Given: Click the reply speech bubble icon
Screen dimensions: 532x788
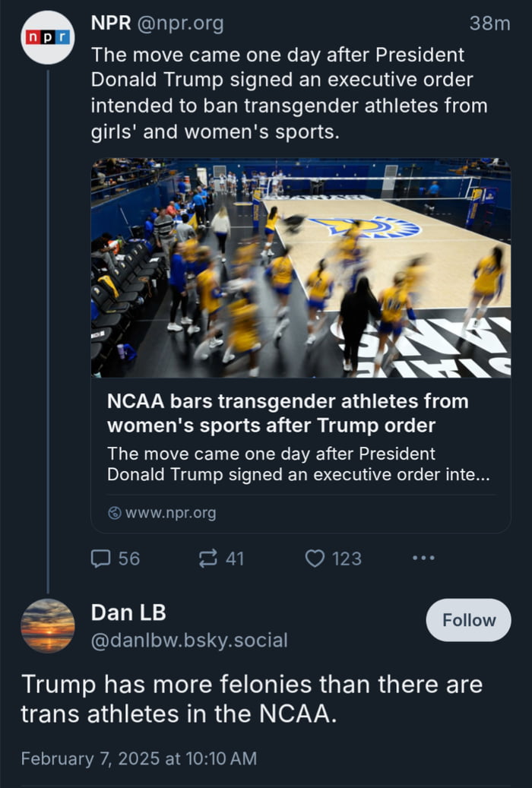Looking at the screenshot, I should coord(100,559).
